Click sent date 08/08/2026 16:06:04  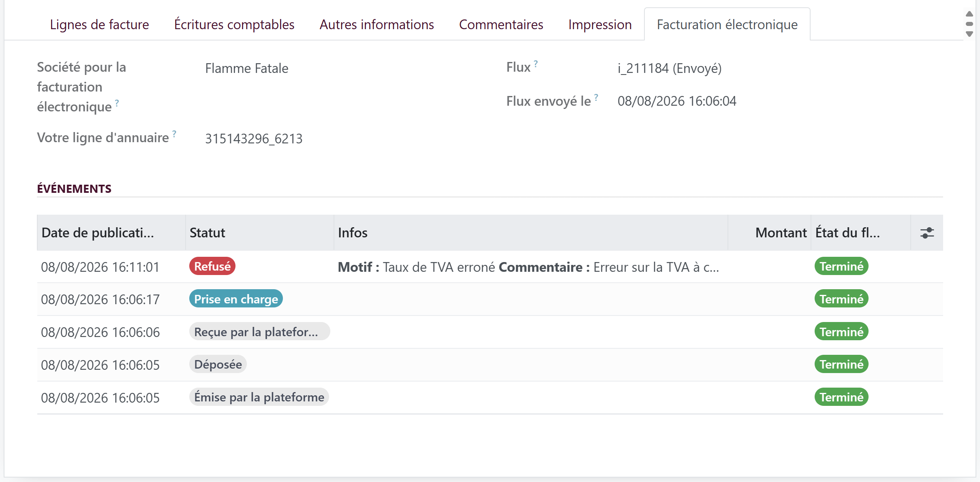click(x=677, y=101)
